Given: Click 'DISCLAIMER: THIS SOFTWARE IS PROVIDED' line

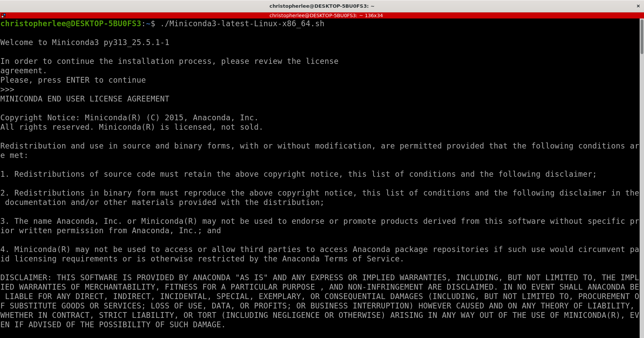Looking at the screenshot, I should click(x=320, y=278).
